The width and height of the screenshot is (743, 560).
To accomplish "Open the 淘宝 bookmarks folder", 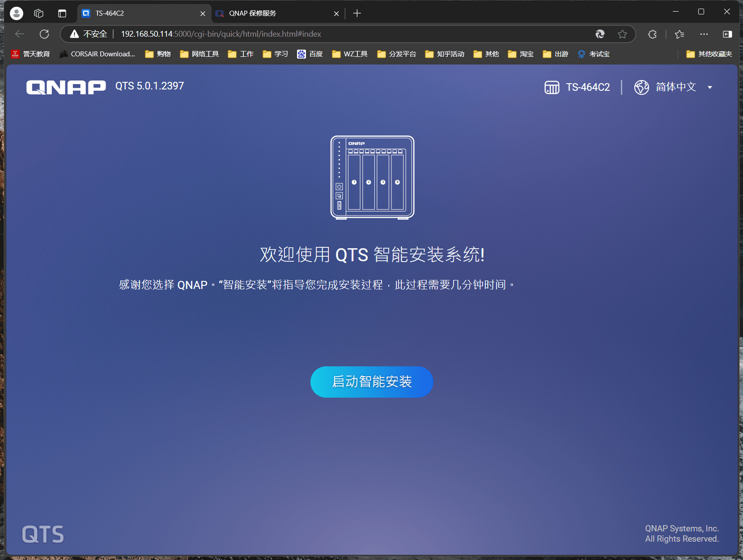I will click(x=521, y=54).
